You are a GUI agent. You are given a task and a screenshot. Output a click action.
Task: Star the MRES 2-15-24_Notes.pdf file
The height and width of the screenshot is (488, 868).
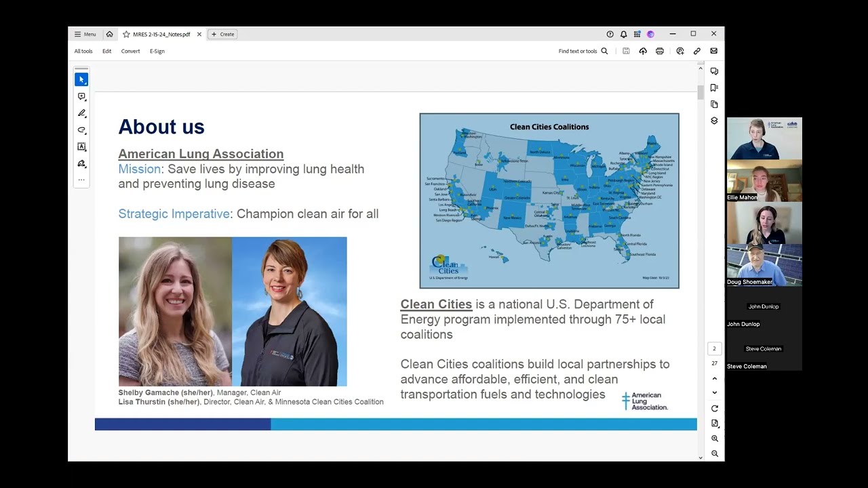tap(126, 34)
